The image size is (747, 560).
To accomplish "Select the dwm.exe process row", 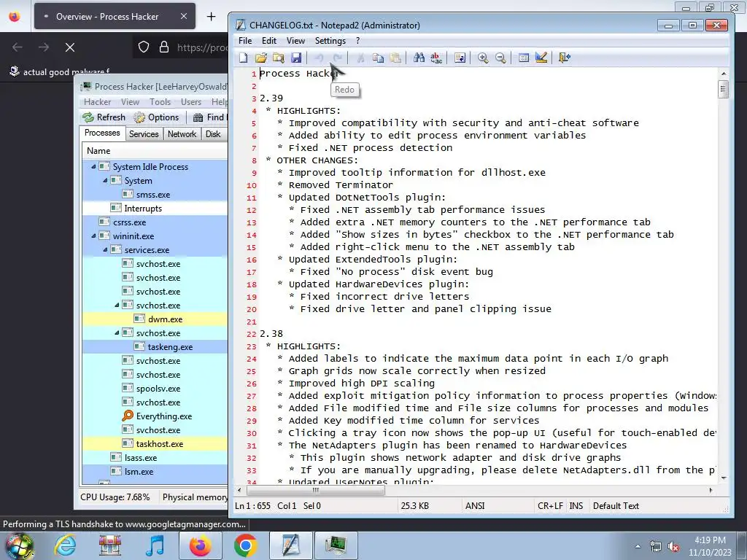I will [155, 319].
